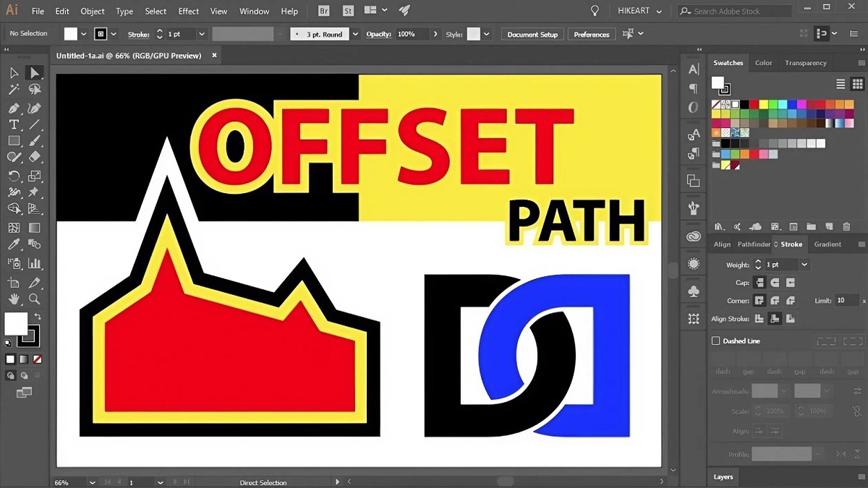The height and width of the screenshot is (488, 868).
Task: Open the stroke Weight dropdown
Action: 804,264
